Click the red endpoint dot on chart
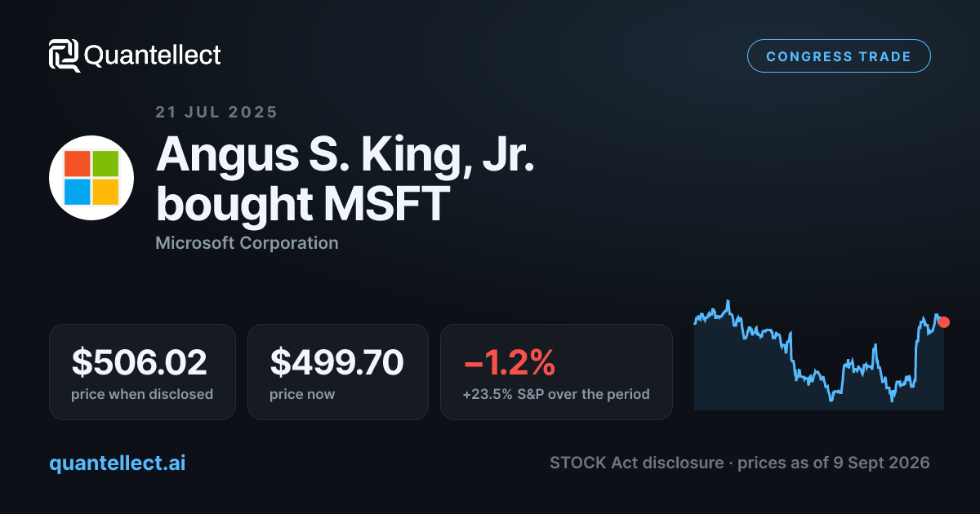The width and height of the screenshot is (980, 514). 944,322
